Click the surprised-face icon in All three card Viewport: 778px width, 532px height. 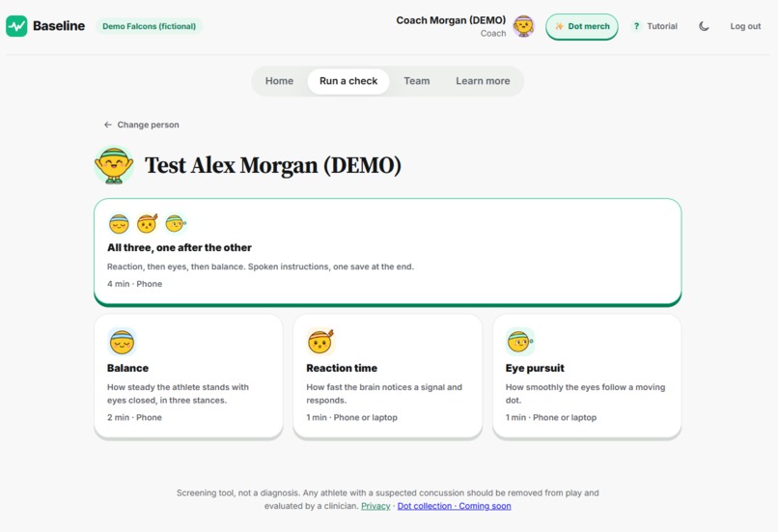click(x=148, y=224)
